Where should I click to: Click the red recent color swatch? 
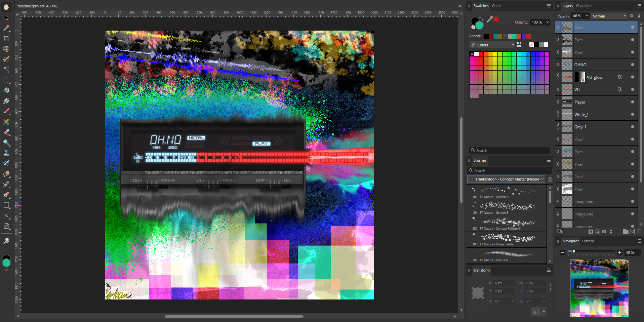click(528, 36)
